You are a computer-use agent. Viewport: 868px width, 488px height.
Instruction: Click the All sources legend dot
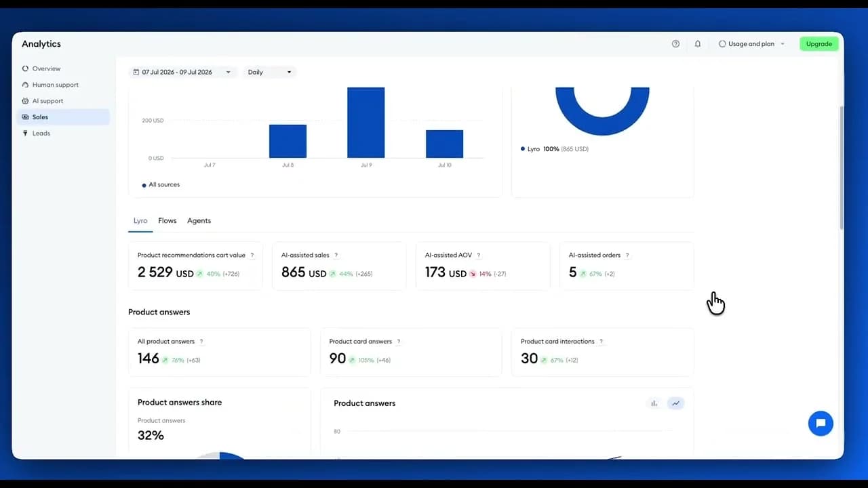(x=144, y=185)
